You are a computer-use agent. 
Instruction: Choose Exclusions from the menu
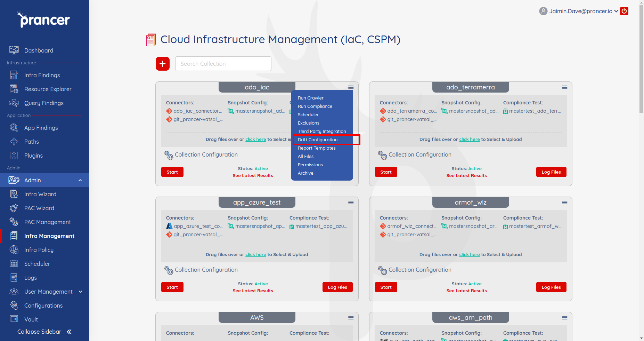point(309,123)
